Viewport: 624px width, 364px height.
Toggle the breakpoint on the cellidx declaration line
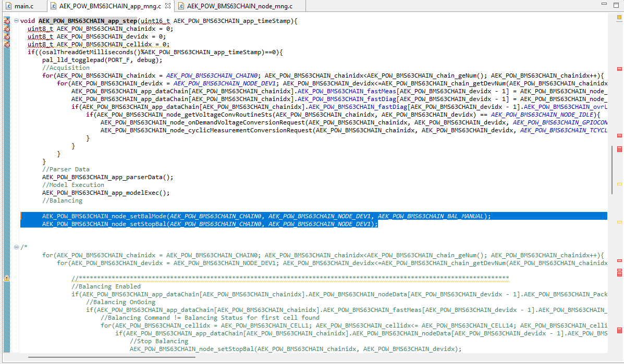click(7, 45)
